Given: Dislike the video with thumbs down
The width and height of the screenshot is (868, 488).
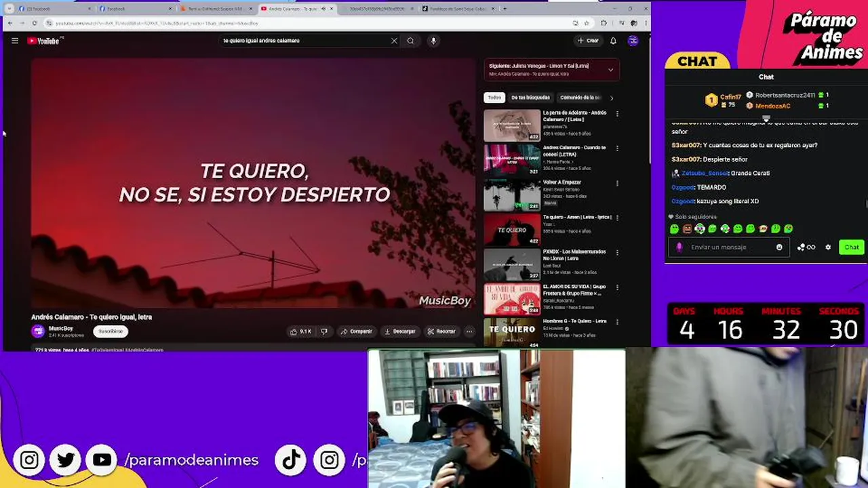Looking at the screenshot, I should (x=324, y=331).
